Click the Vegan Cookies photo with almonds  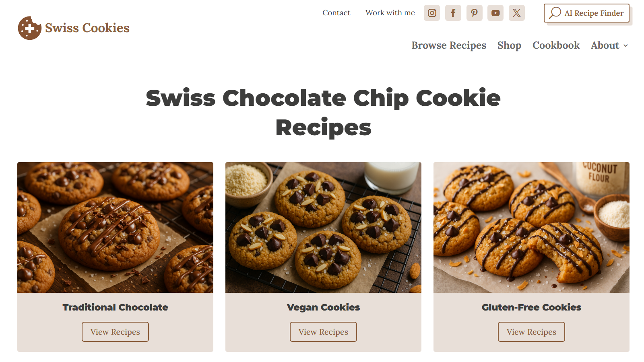pyautogui.click(x=323, y=227)
